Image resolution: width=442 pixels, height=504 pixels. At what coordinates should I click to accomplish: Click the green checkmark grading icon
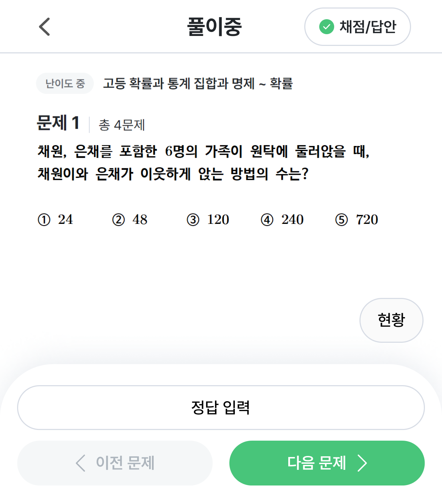coord(326,27)
